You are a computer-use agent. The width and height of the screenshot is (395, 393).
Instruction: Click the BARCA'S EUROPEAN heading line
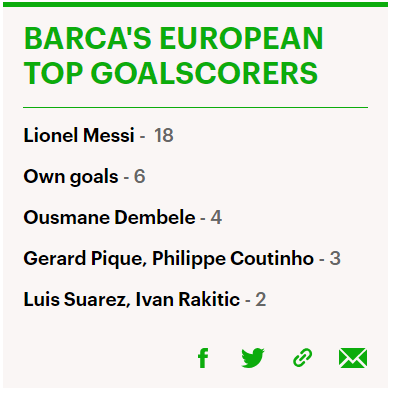(x=174, y=38)
